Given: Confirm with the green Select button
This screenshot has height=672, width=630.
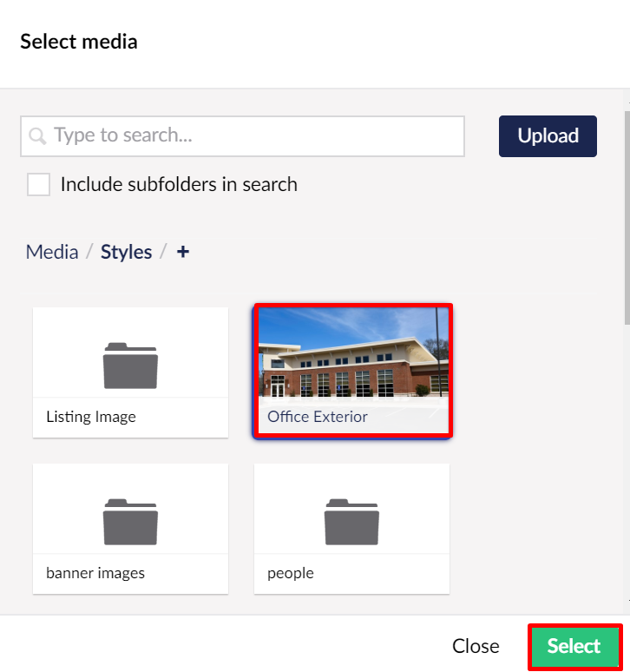Looking at the screenshot, I should (x=575, y=646).
